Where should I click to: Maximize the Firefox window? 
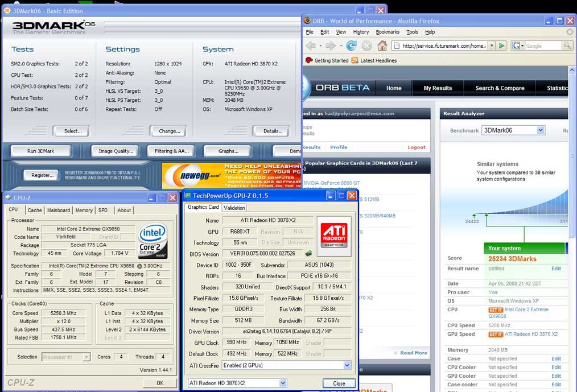559,20
